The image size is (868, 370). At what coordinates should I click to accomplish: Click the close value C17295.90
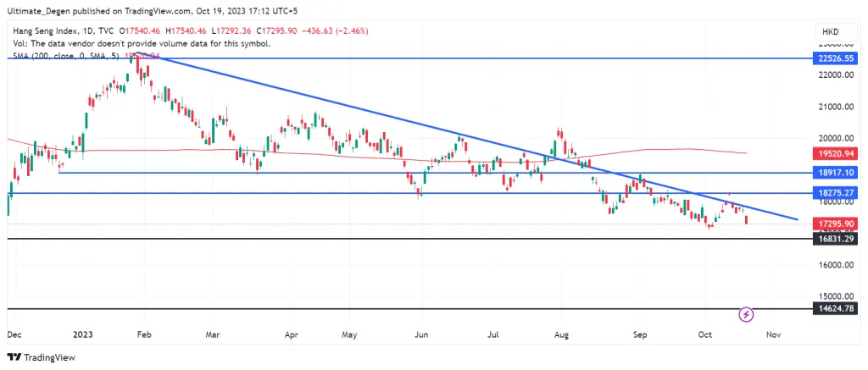pos(275,31)
